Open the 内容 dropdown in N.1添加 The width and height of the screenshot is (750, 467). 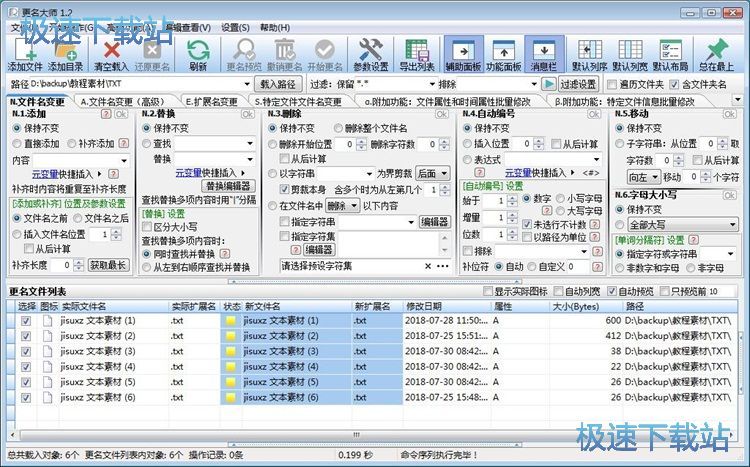click(124, 160)
